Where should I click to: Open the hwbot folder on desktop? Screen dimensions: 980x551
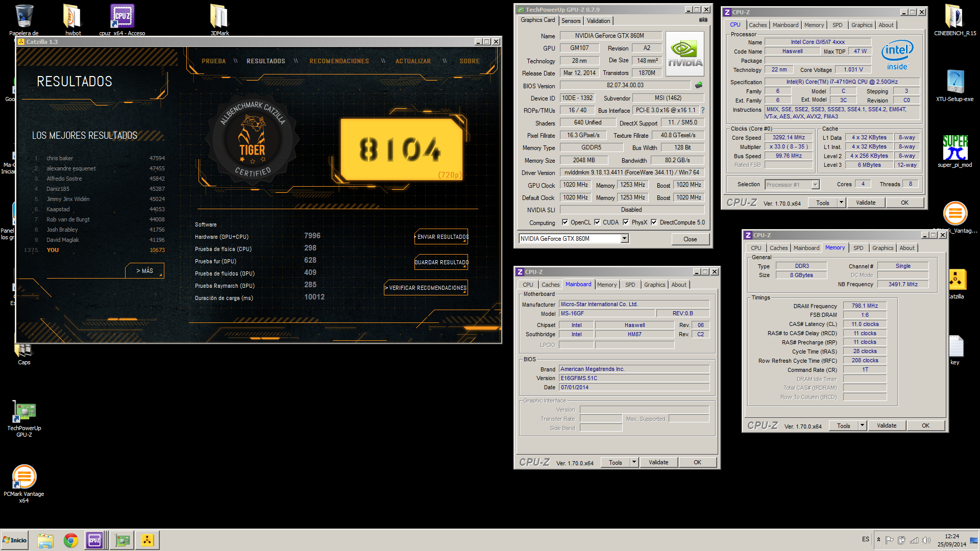pos(72,19)
